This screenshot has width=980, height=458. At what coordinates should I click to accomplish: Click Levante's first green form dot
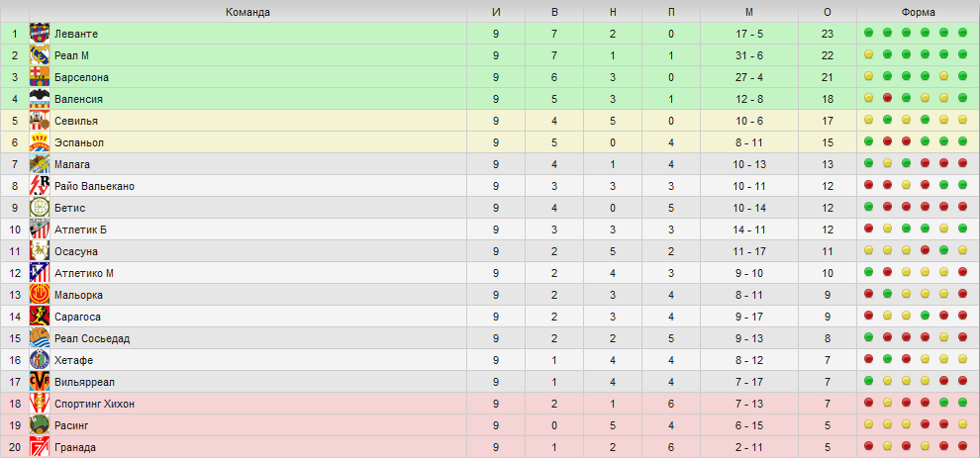868,33
